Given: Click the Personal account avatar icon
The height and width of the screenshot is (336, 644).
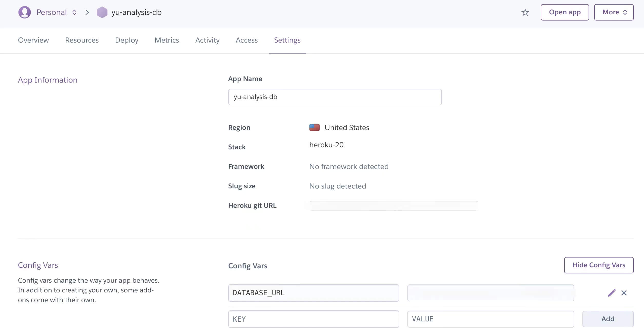Looking at the screenshot, I should click(x=25, y=12).
